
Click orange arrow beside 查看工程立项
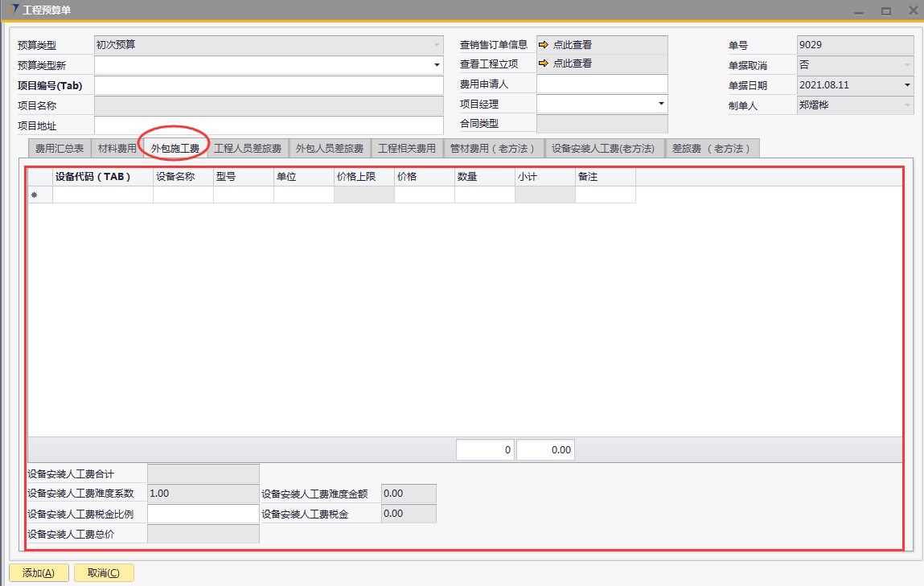(x=544, y=64)
